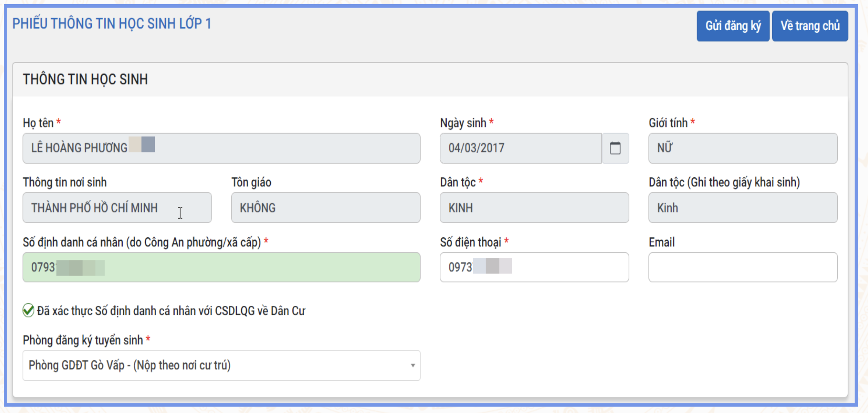Click the Đã xác thực Số định danh text
Screen dimensions: 868x413
pos(171,311)
